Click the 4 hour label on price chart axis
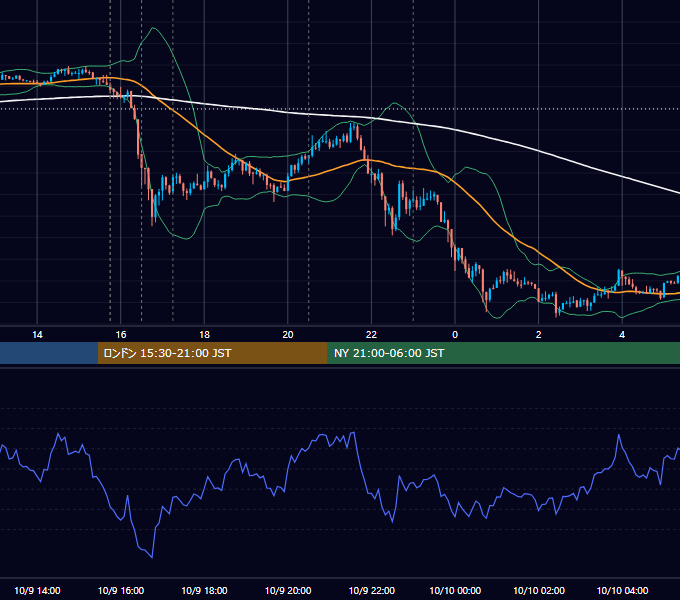The width and height of the screenshot is (680, 600). point(622,335)
